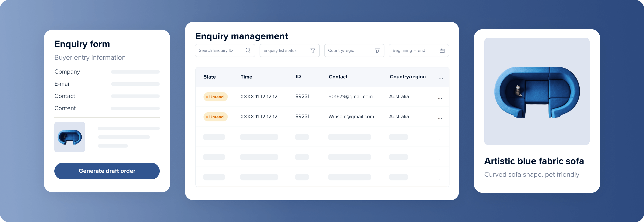Toggle the Unread status on the first enquiry
This screenshot has height=222, width=644.
pyautogui.click(x=215, y=97)
